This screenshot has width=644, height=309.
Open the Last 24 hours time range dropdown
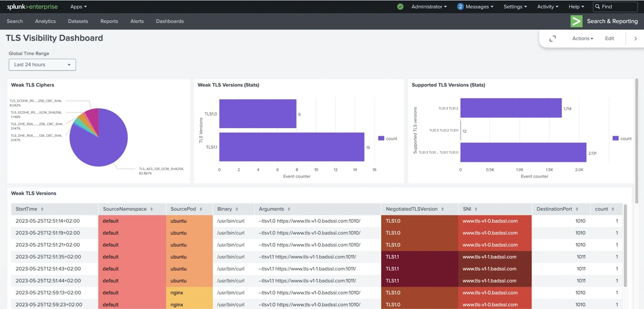click(x=42, y=65)
